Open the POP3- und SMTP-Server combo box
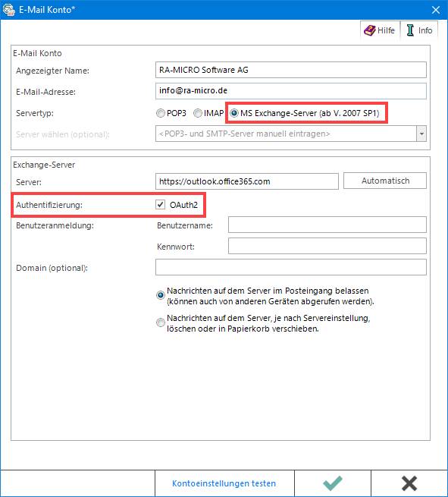The height and width of the screenshot is (497, 448). point(290,134)
